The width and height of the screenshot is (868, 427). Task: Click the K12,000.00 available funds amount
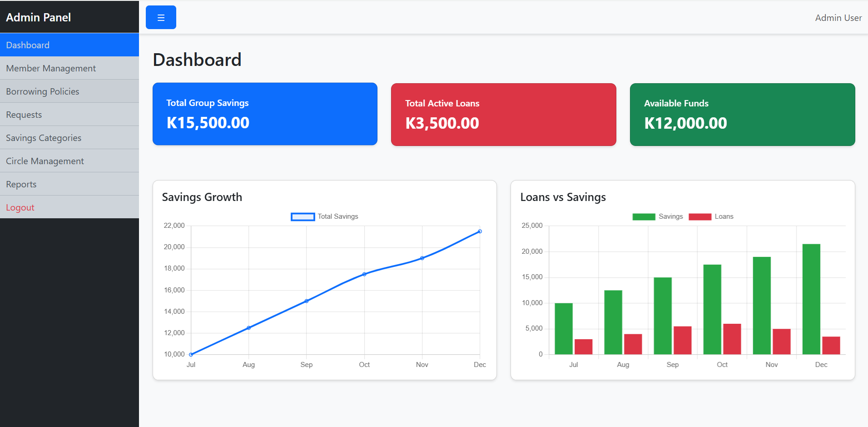coord(685,123)
